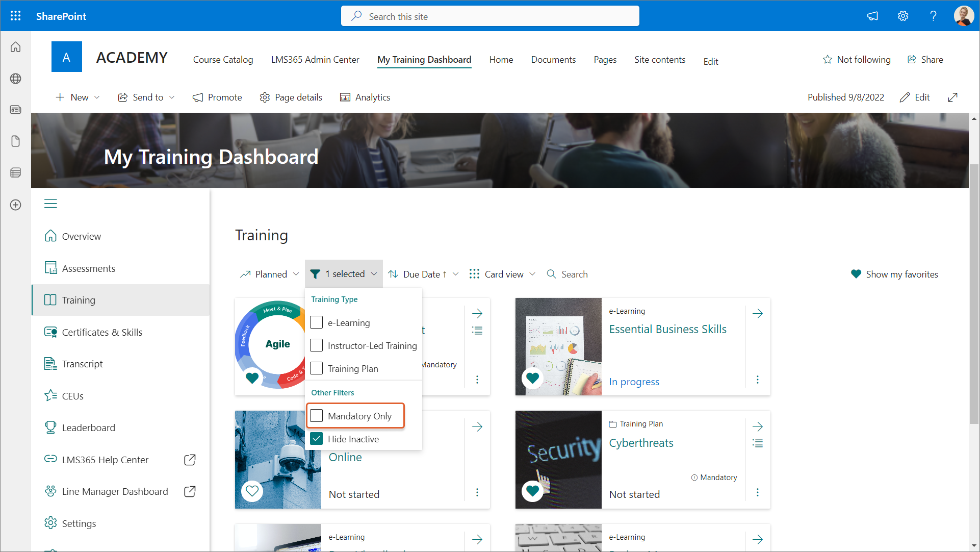Click the Create site plus icon
This screenshot has height=552, width=980.
point(16,205)
